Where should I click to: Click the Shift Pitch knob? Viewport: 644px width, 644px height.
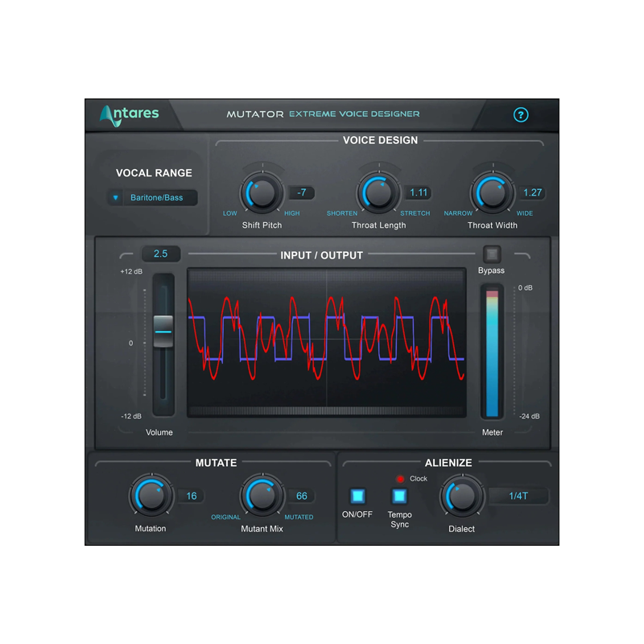(262, 192)
